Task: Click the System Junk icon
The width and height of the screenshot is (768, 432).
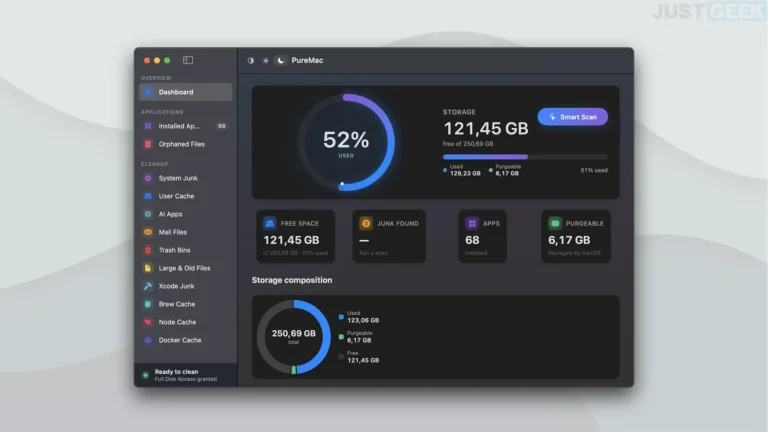Action: pyautogui.click(x=148, y=178)
